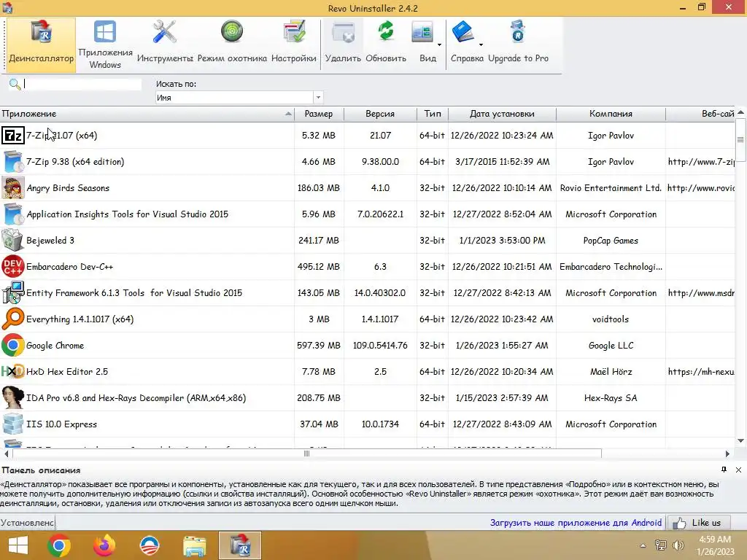Select 7-Zip 9.38 (x64 edition) icon
The image size is (747, 560).
(x=13, y=162)
